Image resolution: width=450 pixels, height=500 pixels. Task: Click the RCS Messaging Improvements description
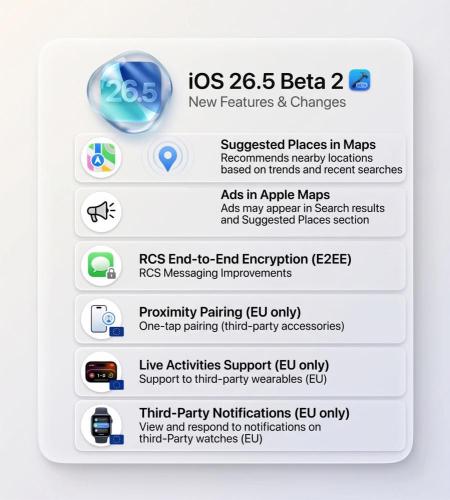click(x=215, y=273)
